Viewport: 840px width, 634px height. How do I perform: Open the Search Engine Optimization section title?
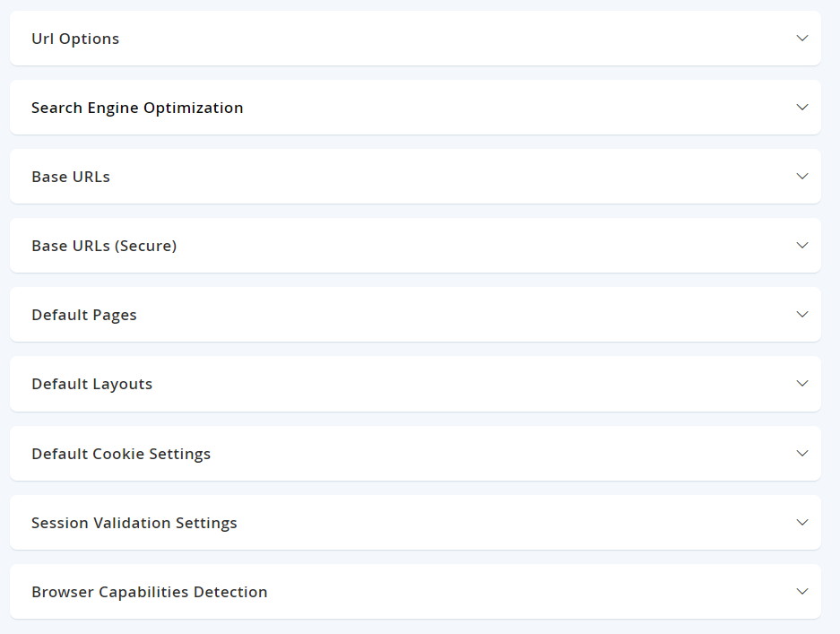[x=137, y=108]
